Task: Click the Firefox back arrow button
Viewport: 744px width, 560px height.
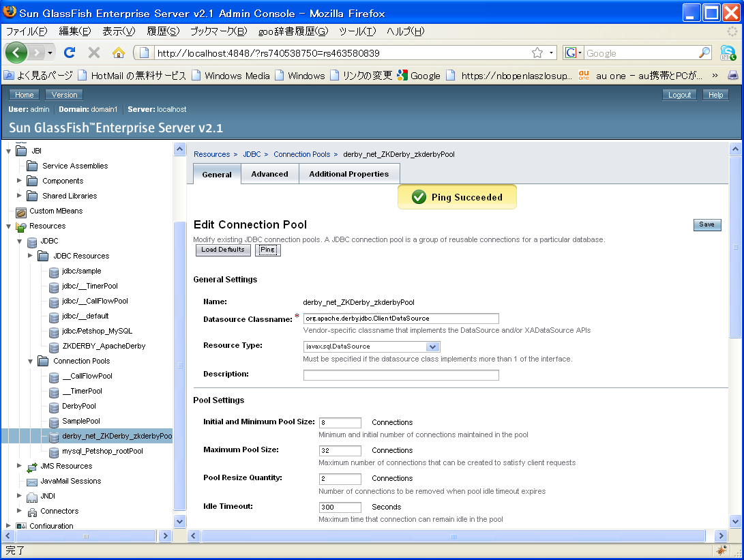Action: tap(16, 53)
